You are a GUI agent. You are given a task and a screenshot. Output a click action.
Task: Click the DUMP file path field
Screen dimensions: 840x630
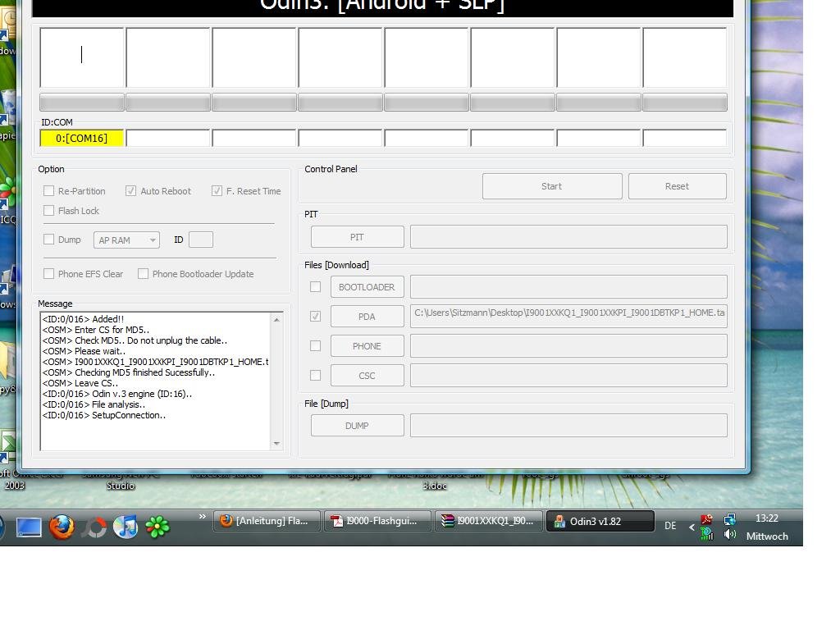coord(568,426)
